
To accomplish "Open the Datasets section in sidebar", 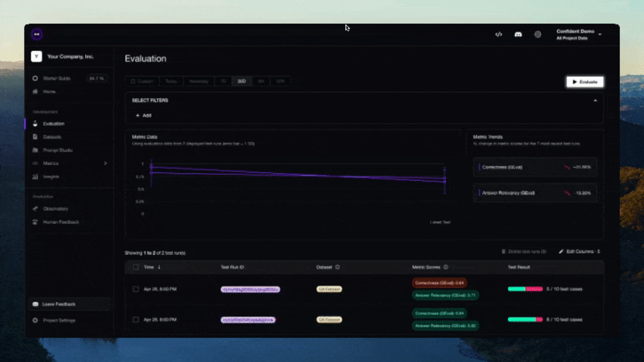I will click(x=51, y=137).
